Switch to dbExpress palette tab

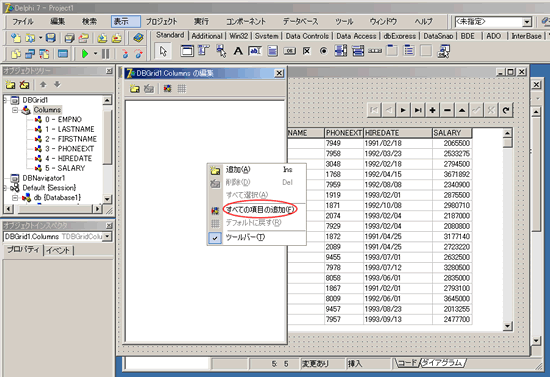pos(400,36)
